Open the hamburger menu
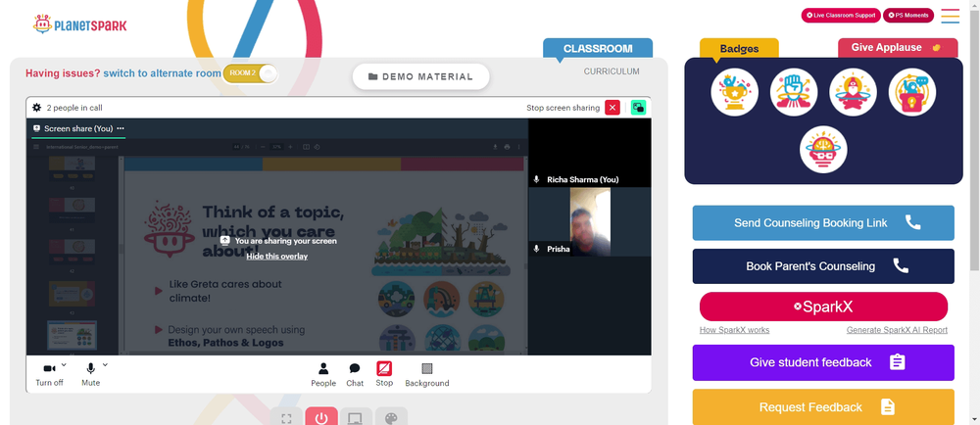This screenshot has width=980, height=425. click(950, 16)
